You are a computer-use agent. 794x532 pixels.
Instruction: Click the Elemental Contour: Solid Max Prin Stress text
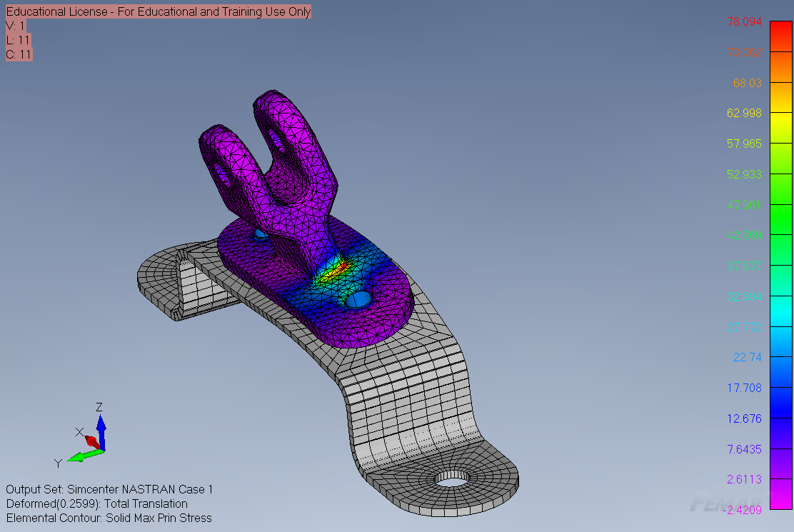point(109,518)
